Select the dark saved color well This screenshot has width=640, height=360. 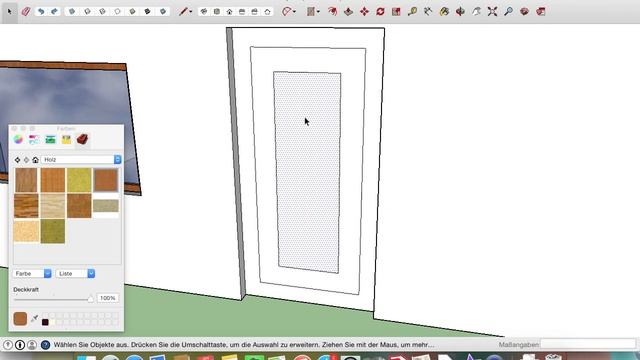click(45, 322)
